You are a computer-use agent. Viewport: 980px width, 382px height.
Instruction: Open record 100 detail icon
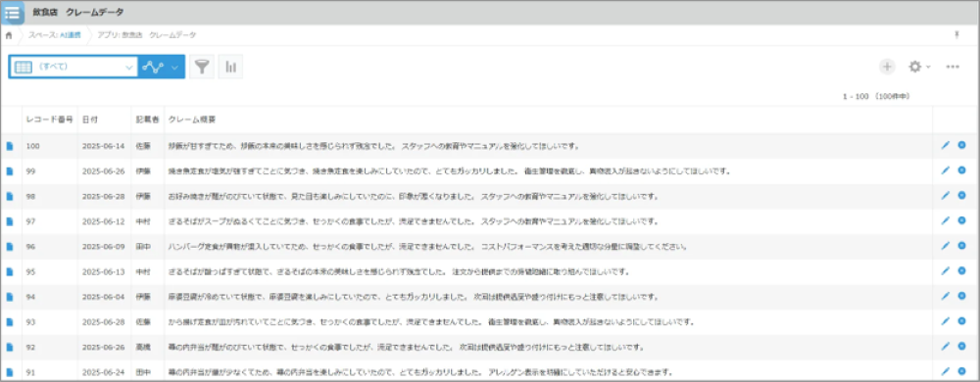coord(10,146)
